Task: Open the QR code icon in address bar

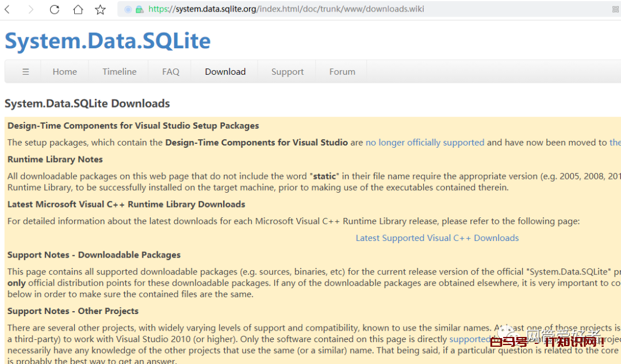Action: 616,9
